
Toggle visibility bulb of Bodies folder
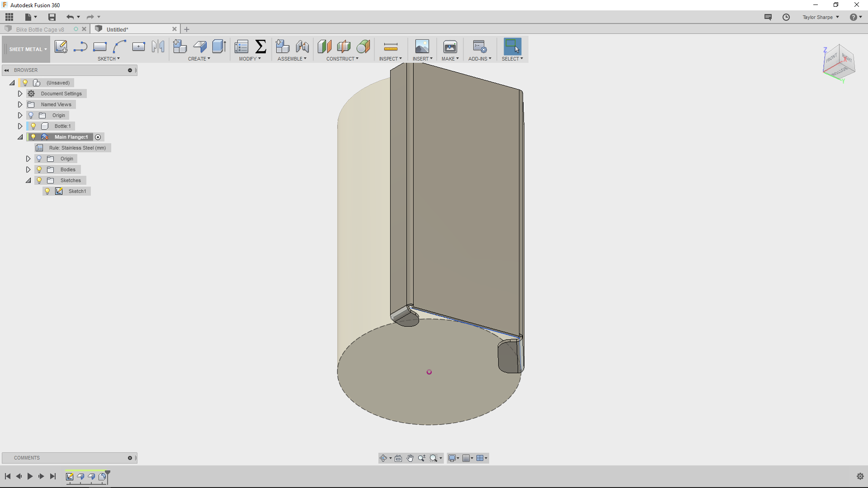(x=39, y=169)
